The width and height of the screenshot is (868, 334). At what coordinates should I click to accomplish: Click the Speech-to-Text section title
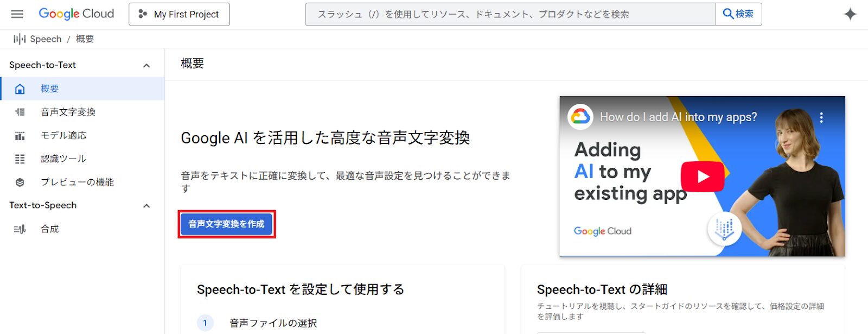pos(42,65)
